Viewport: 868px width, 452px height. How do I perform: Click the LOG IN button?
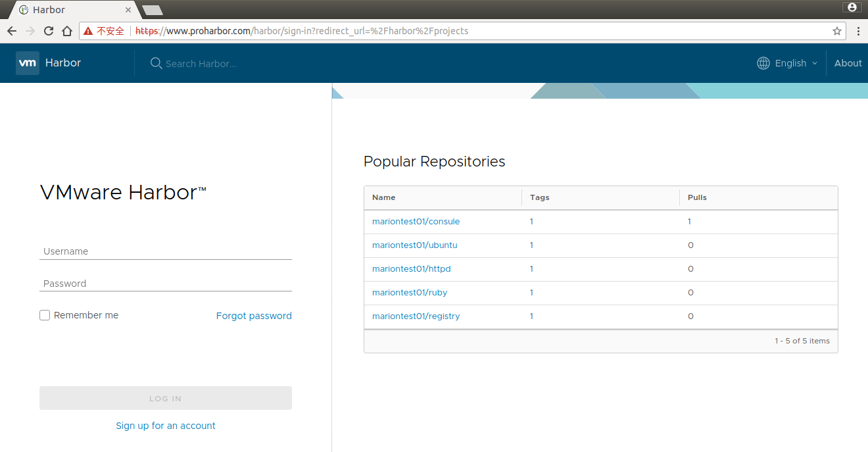(166, 398)
